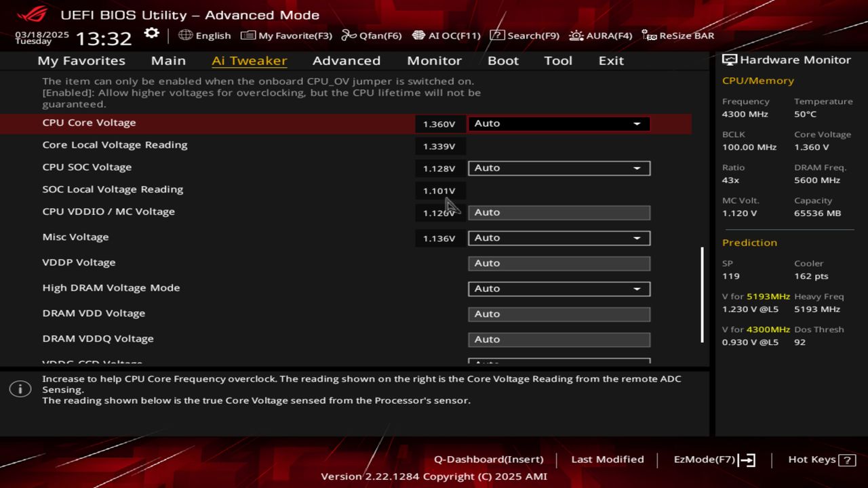Select CPU Core Voltage row label
Viewport: 868px width, 488px height.
click(89, 123)
